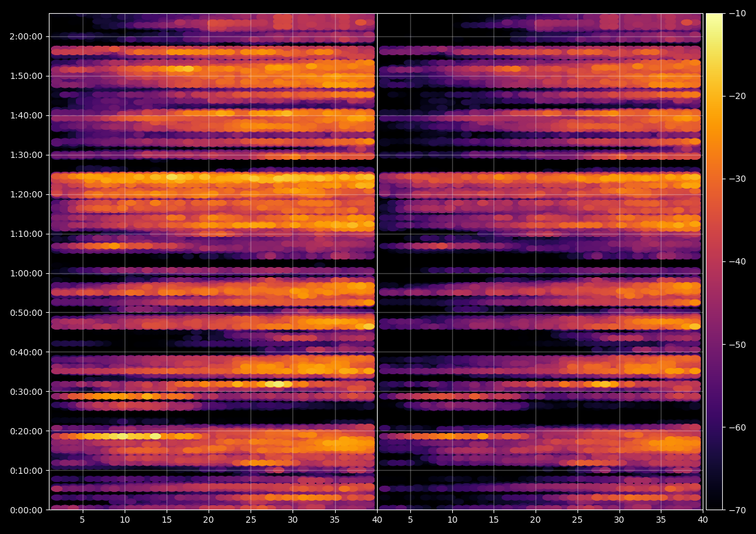Click the left heatmap's x-axis label 40
Image resolution: width=756 pixels, height=534 pixels.
click(x=376, y=520)
